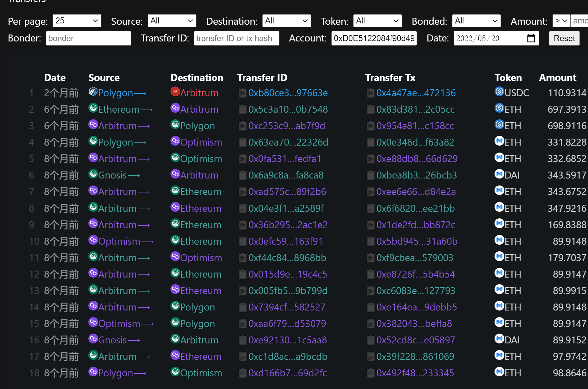The image size is (588, 389).
Task: Open the date picker calendar icon
Action: [x=531, y=38]
